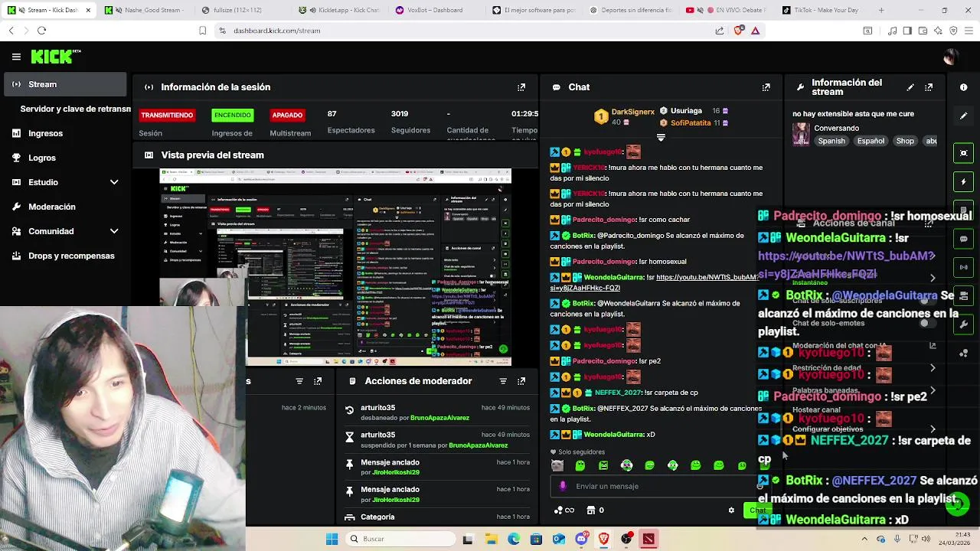Open BrunoApazaAlvarez link on the desbaneado row

click(439, 418)
